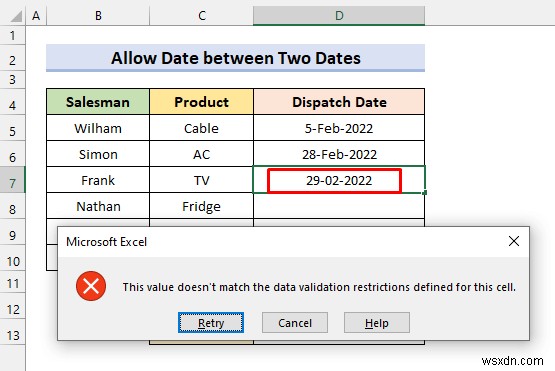Viewport: 555px width, 371px height.
Task: Select the Frank cell
Action: point(98,180)
